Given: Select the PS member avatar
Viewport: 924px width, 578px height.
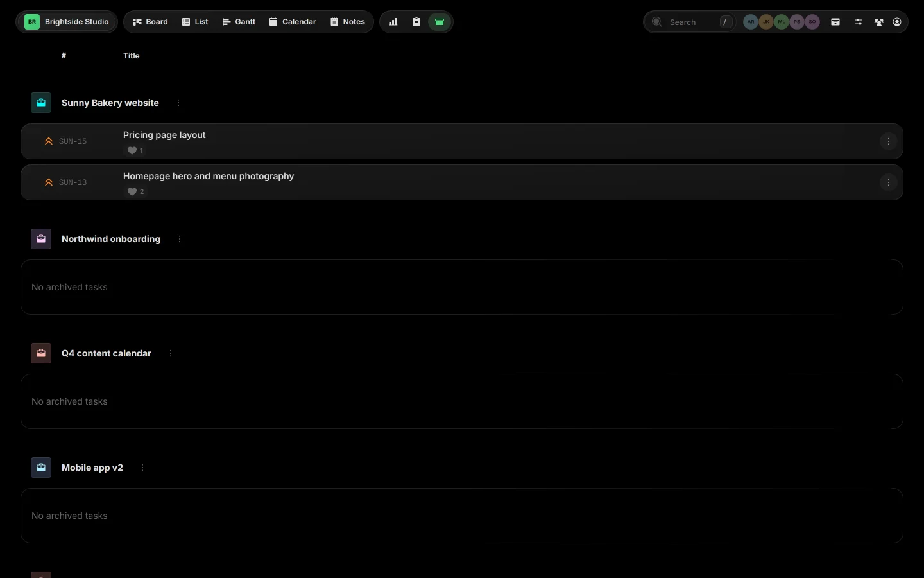Looking at the screenshot, I should [x=797, y=22].
